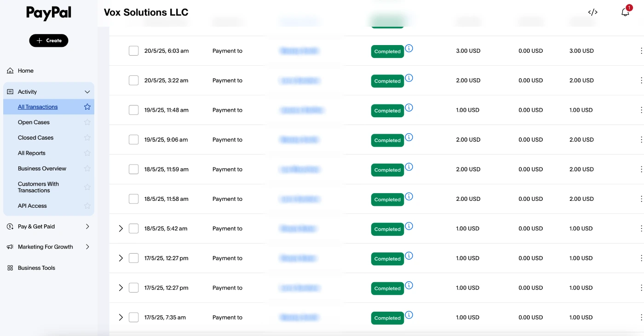Image resolution: width=644 pixels, height=336 pixels.
Task: Open the Business Tools menu
Action: coord(36,268)
